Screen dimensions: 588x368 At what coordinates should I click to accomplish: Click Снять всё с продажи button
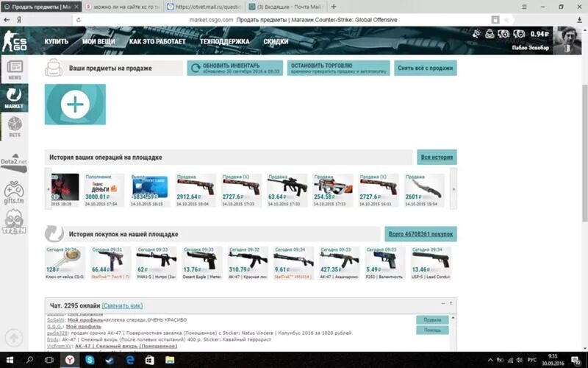(x=426, y=68)
